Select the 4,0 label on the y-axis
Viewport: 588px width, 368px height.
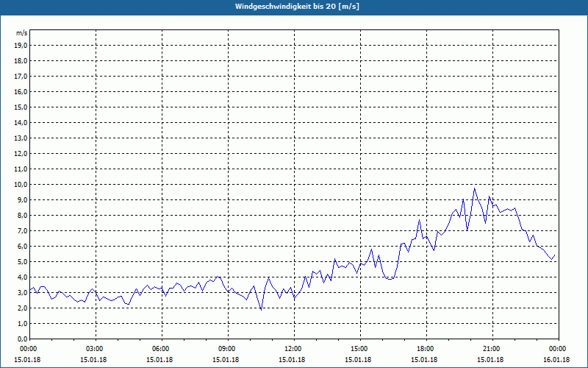coord(22,277)
